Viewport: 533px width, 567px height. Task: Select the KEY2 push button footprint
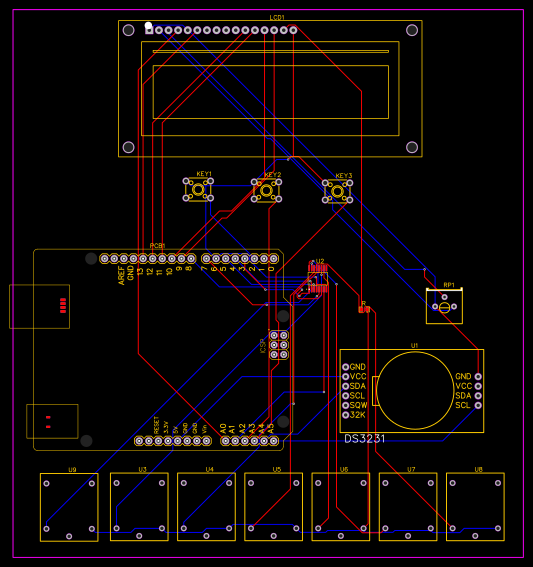266,190
